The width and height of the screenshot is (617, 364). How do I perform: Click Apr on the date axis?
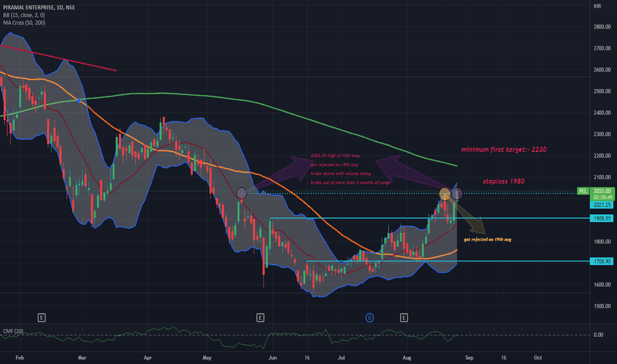click(148, 357)
